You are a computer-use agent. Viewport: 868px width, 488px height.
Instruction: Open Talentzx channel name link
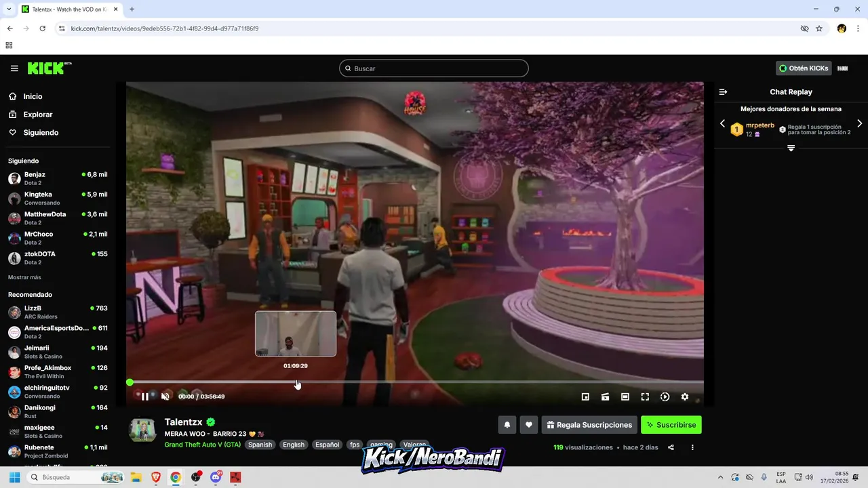(x=184, y=422)
